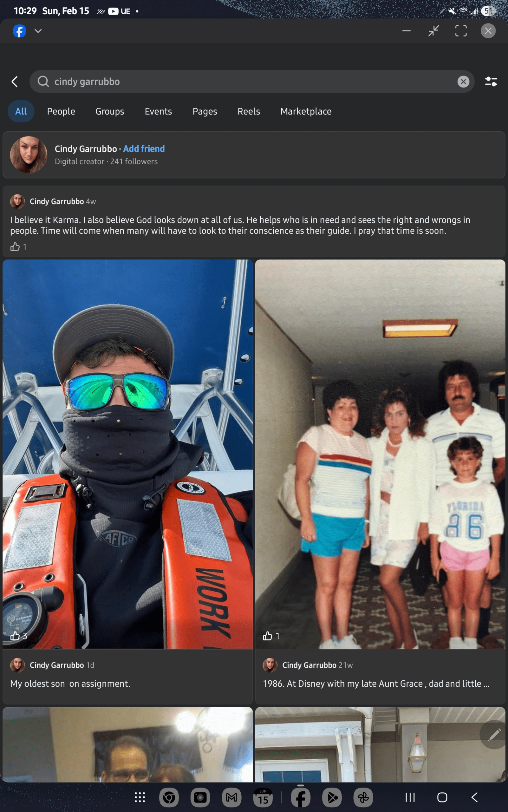Viewport: 508px width, 812px height.
Task: Open the app drawer grid icon
Action: 140,797
